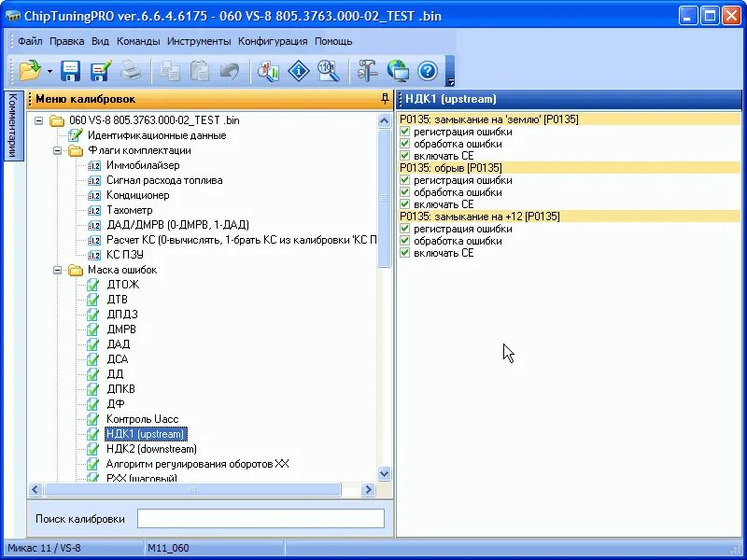Click the blue diamond info icon

[x=299, y=71]
